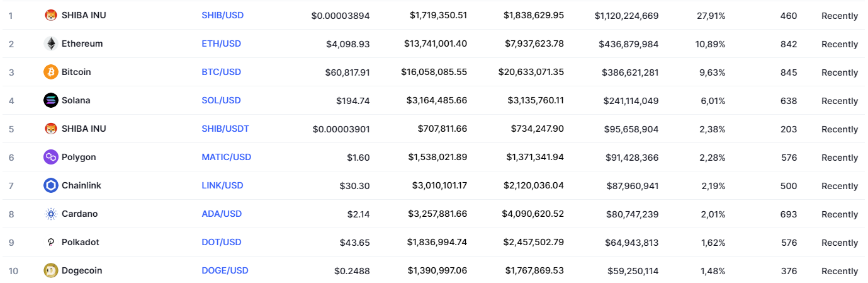Click the Cardano logo icon
This screenshot has height=283, width=868.
[x=51, y=214]
